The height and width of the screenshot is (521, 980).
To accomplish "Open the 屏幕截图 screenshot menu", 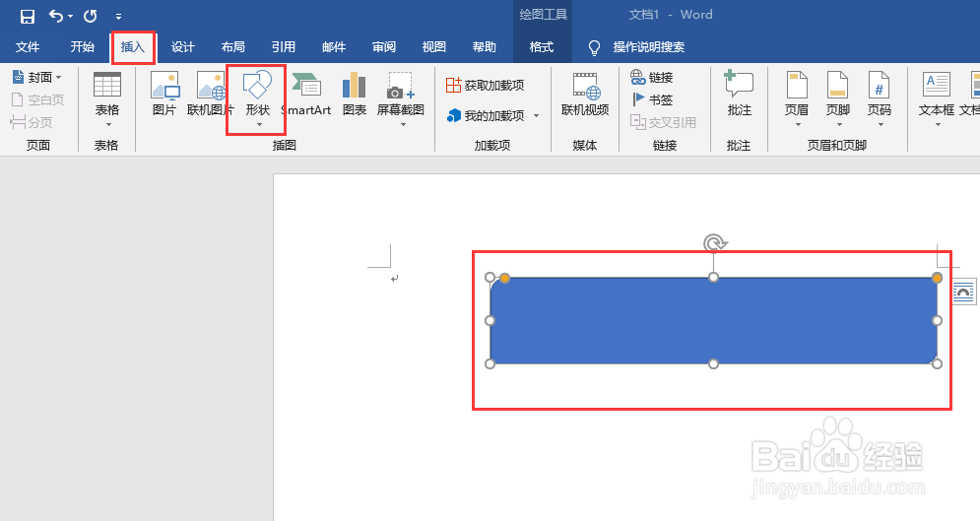I will point(401,98).
